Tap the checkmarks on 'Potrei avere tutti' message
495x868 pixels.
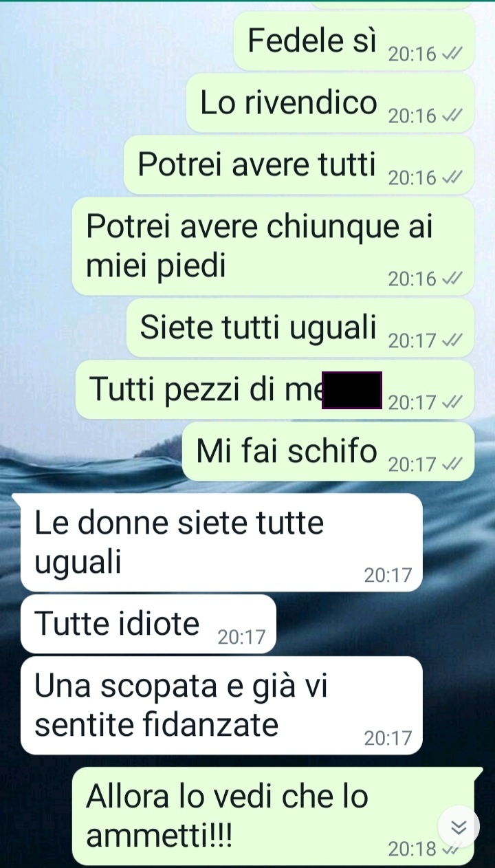point(452,178)
